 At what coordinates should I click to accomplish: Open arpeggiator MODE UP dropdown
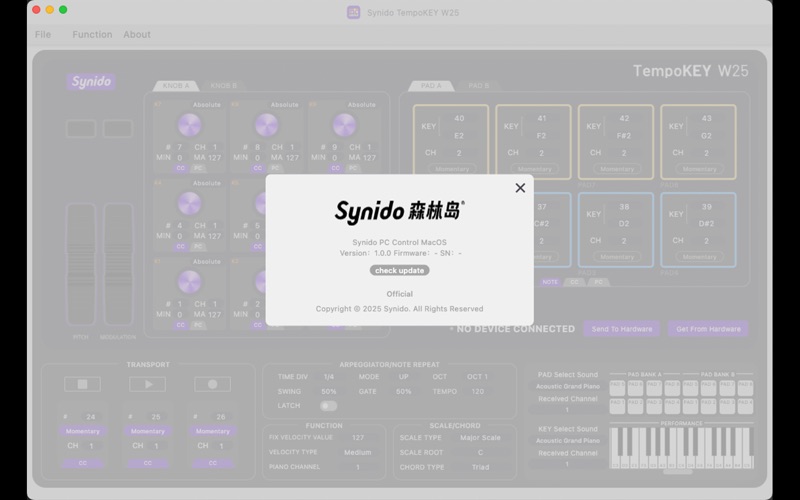(404, 377)
